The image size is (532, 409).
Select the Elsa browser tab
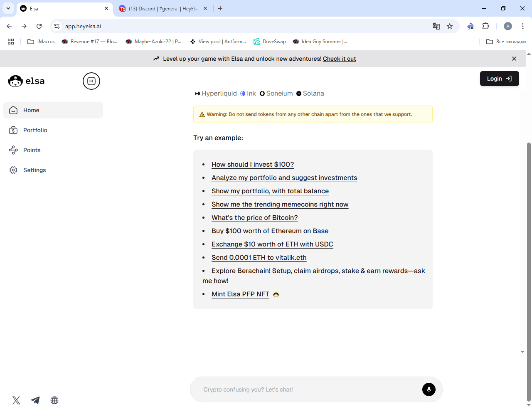[x=64, y=8]
